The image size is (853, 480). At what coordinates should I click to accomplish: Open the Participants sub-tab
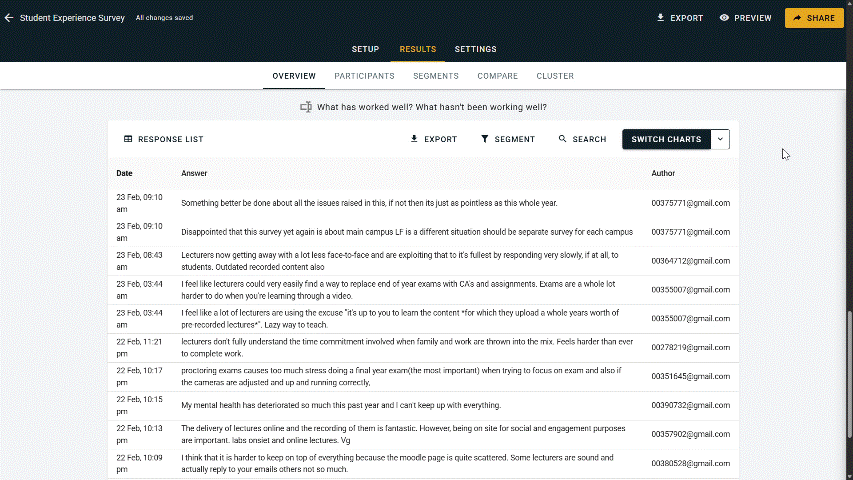[x=364, y=76]
